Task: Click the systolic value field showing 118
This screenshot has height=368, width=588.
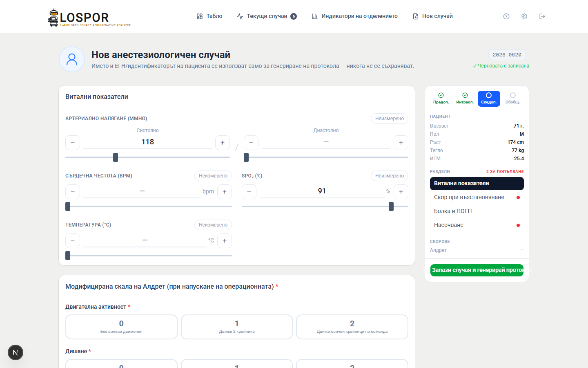Action: (x=148, y=142)
